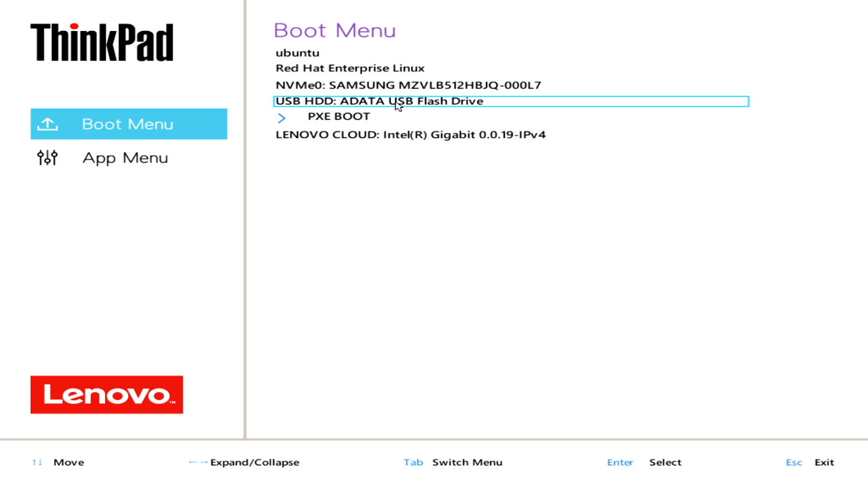This screenshot has width=868, height=487.
Task: Click the red Lenovo logo
Action: coord(106,395)
